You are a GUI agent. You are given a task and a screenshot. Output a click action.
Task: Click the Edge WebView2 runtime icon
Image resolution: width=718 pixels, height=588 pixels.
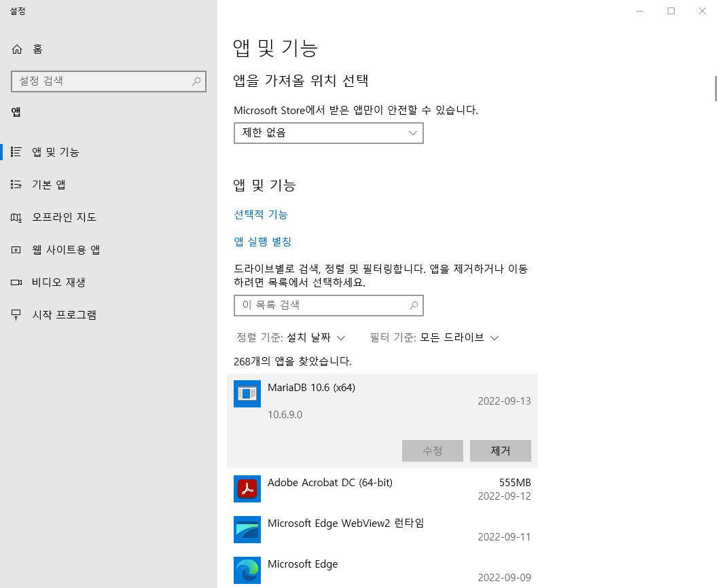247,530
